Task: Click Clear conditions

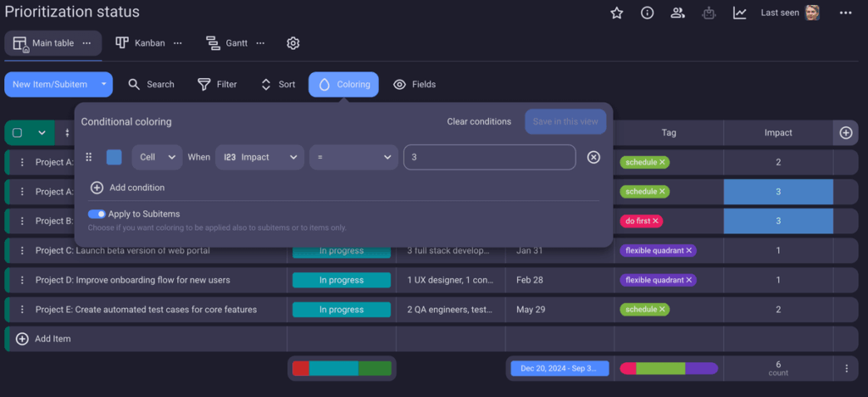Action: pos(479,121)
